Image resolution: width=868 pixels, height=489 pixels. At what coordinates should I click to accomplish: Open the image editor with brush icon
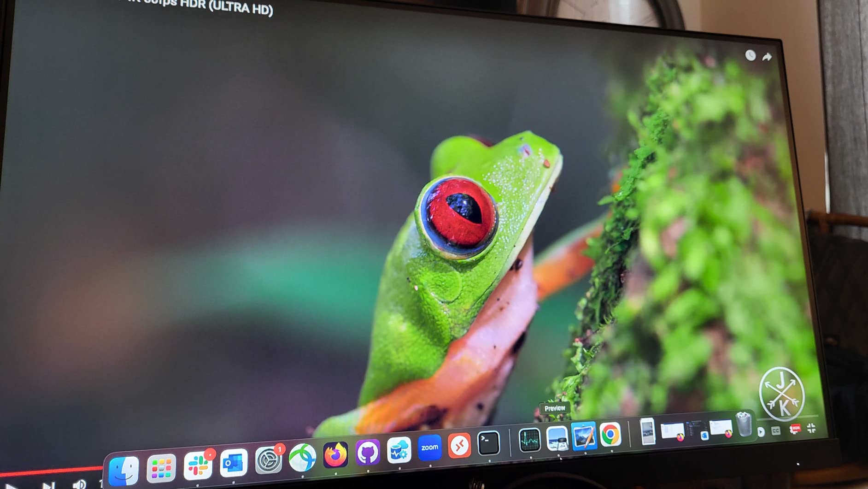(x=584, y=436)
